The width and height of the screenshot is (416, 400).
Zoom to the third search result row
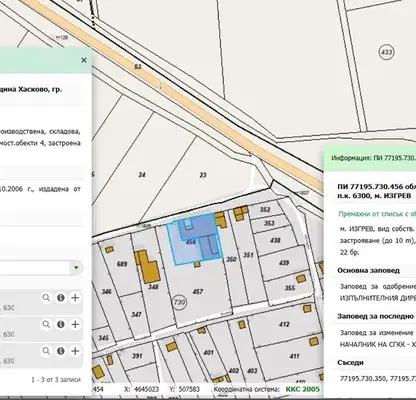coord(46,351)
